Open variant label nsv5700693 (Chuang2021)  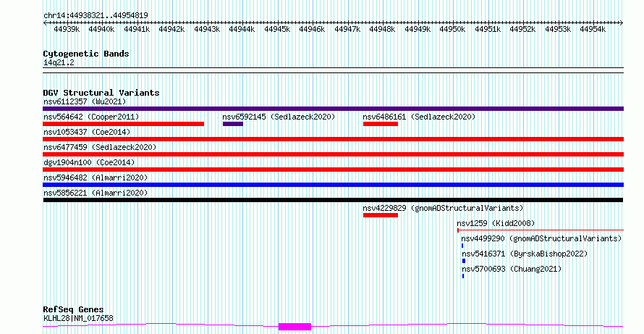click(x=512, y=269)
